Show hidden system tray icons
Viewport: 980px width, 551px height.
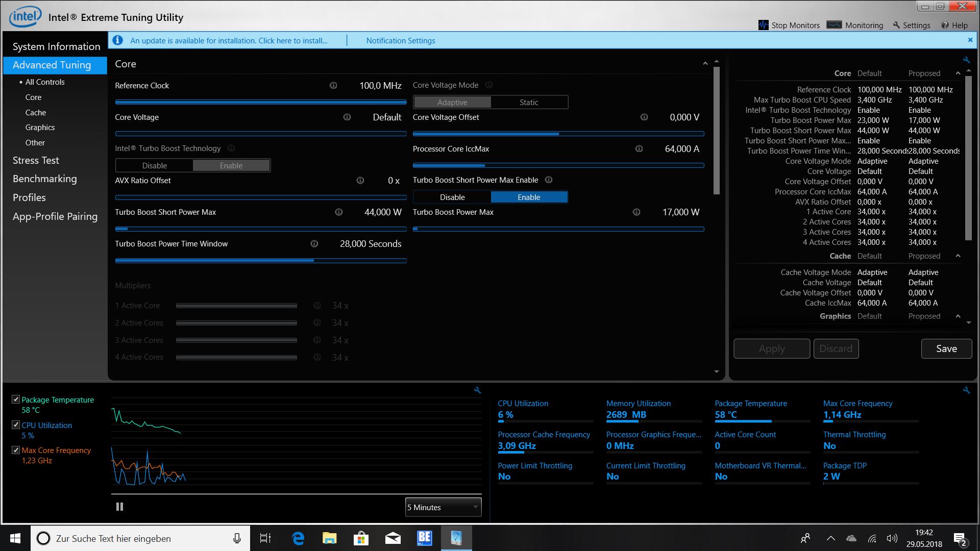[830, 538]
